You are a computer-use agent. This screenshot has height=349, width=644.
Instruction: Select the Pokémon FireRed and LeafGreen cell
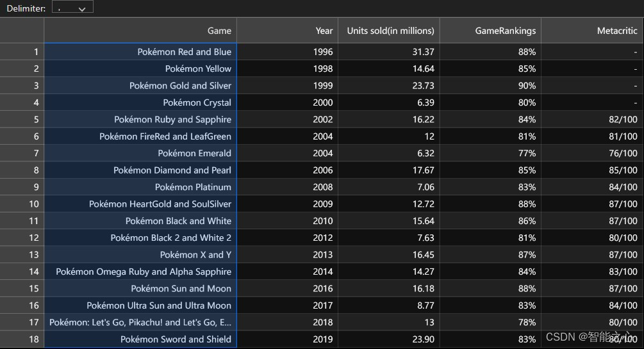pos(140,136)
